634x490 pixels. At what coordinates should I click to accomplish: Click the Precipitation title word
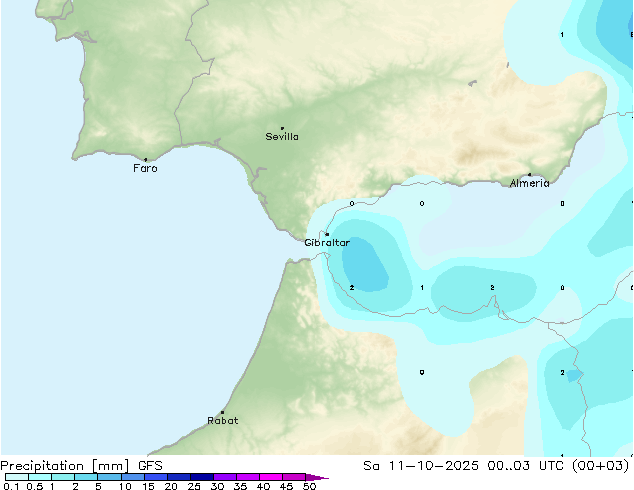(42, 466)
